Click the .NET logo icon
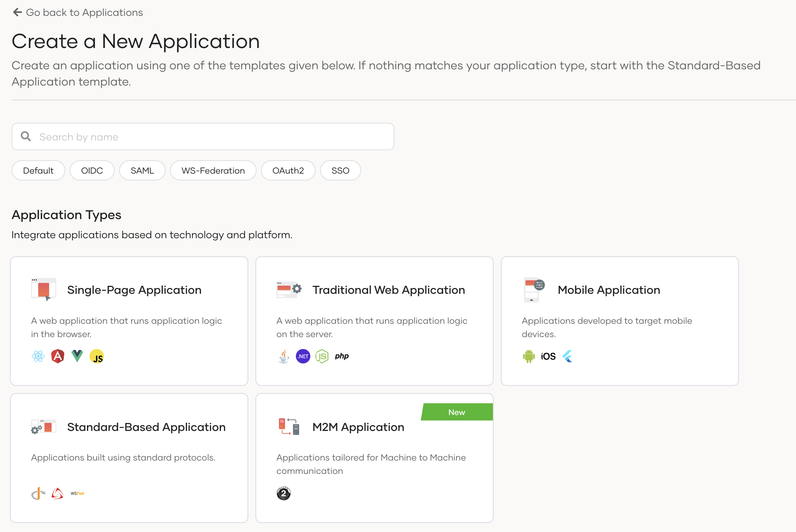The width and height of the screenshot is (796, 532). click(x=303, y=357)
